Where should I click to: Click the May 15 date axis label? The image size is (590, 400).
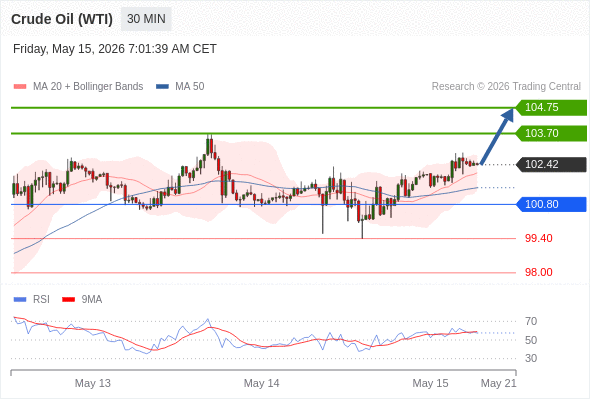click(x=430, y=383)
